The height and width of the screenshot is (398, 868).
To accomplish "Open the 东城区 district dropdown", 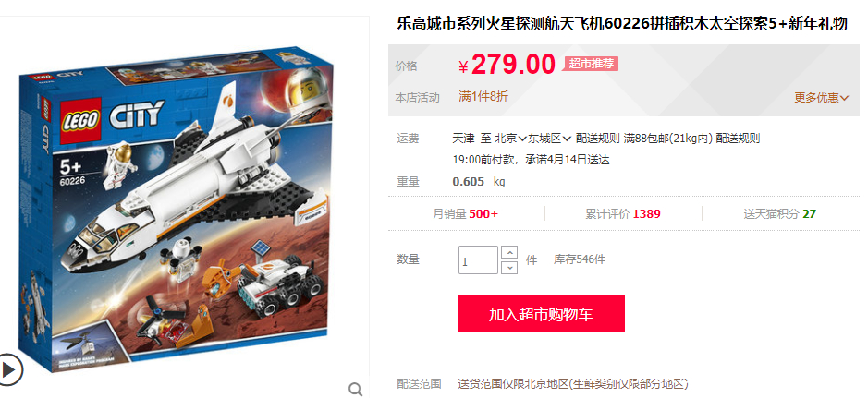I will [549, 139].
